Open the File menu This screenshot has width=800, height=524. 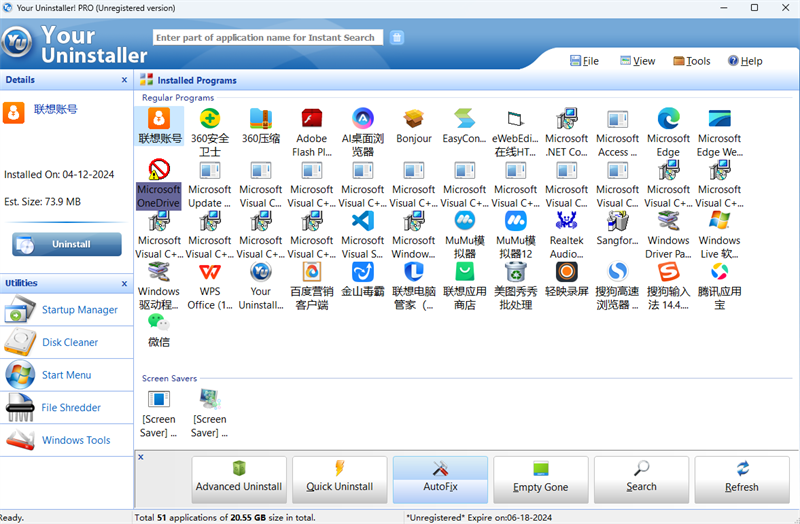pos(584,61)
